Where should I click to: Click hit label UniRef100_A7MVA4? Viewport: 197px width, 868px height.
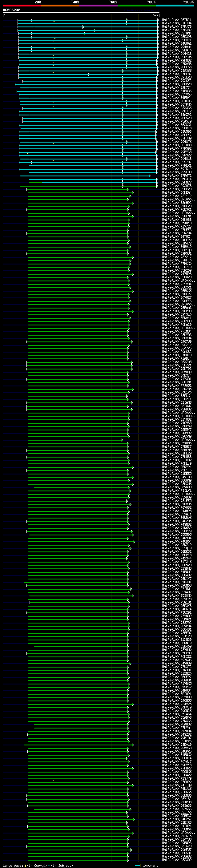point(177,728)
